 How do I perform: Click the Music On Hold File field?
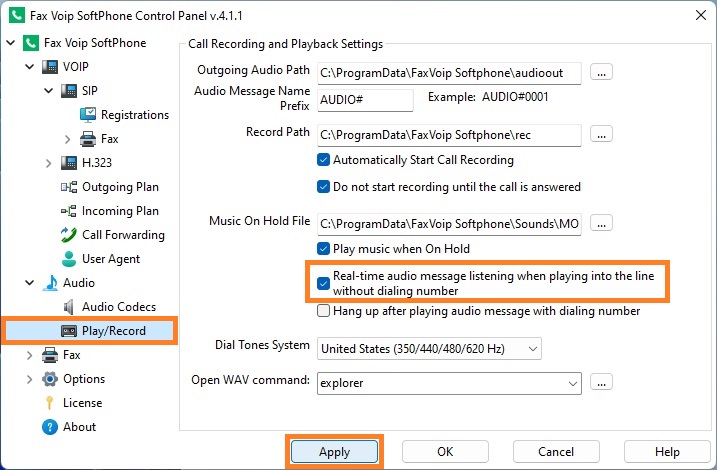point(449,224)
